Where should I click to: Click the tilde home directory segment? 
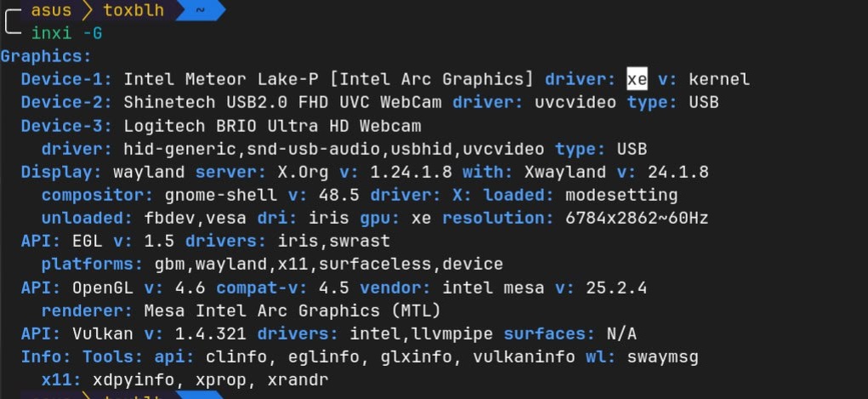click(199, 11)
